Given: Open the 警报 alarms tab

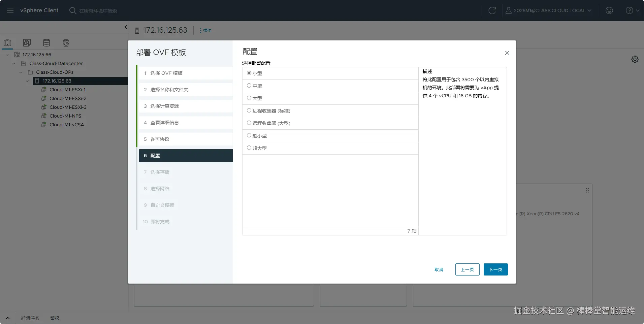Looking at the screenshot, I should [x=55, y=318].
